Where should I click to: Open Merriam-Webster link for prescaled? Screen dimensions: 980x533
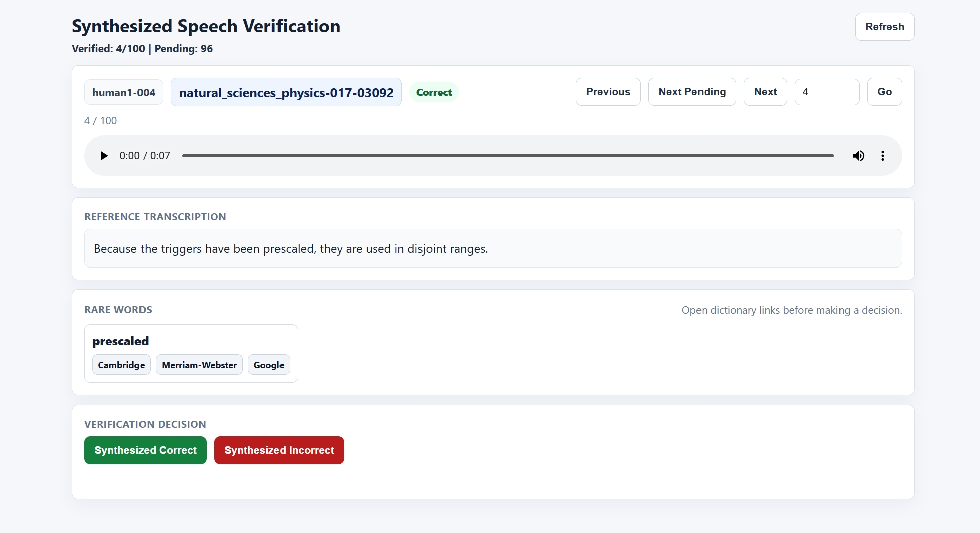199,365
